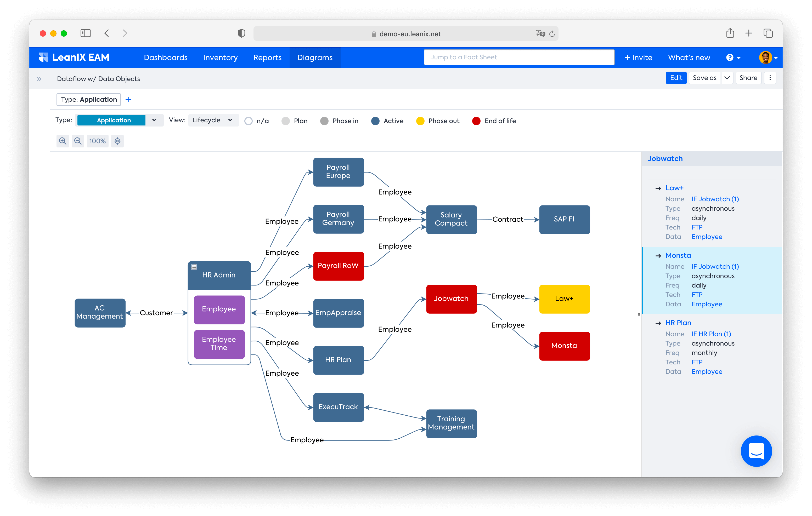Collapse the left panel with the chevron icon
This screenshot has height=516, width=812.
[39, 78]
